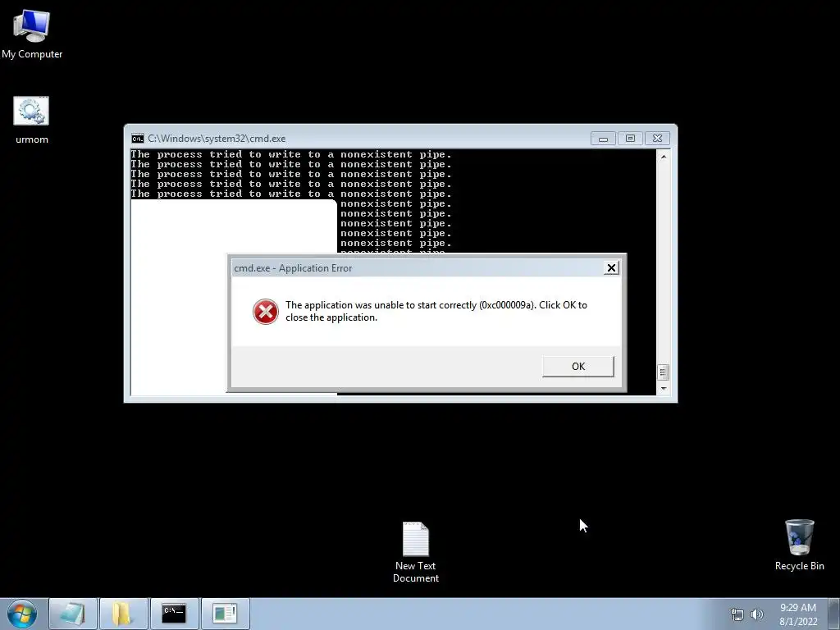Close the Application Error dialog with X
The width and height of the screenshot is (840, 630).
(x=611, y=268)
